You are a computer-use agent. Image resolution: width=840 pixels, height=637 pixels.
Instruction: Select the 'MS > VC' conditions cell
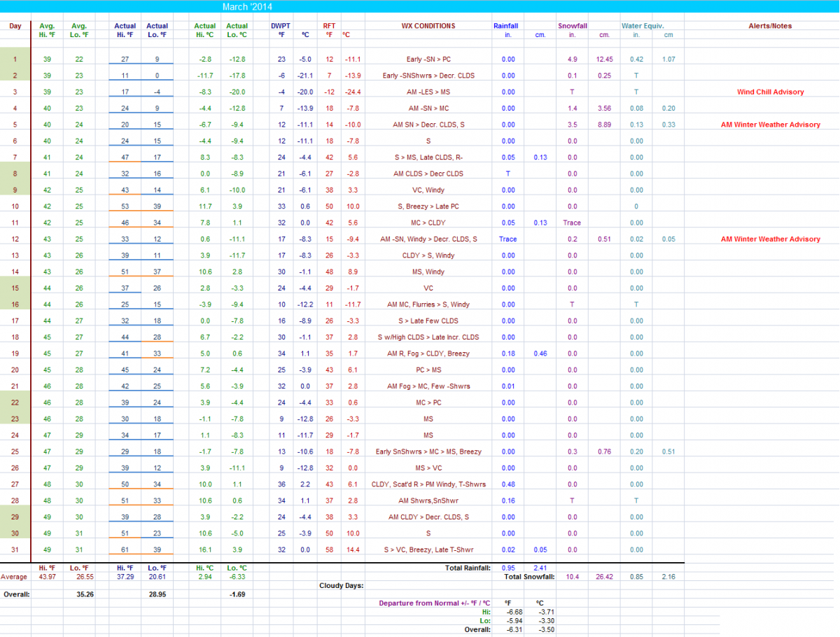(x=428, y=468)
